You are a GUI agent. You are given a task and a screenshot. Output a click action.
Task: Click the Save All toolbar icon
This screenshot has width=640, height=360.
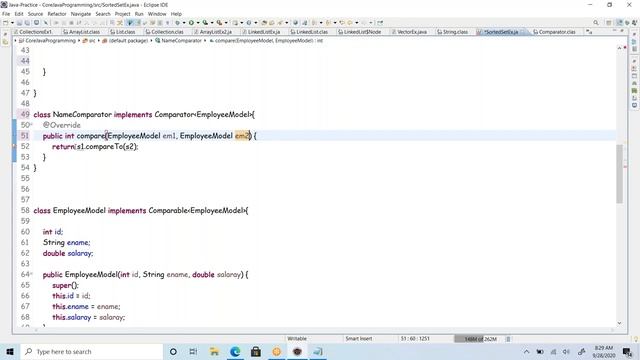[x=27, y=23]
